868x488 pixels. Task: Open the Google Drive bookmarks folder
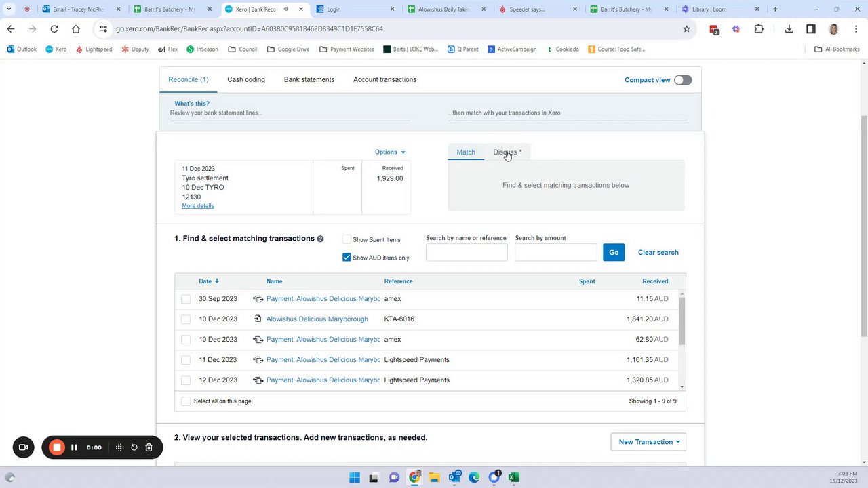click(288, 49)
